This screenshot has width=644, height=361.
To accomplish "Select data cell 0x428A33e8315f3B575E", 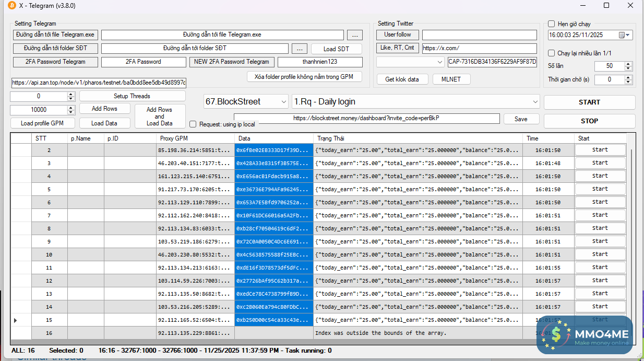I will click(274, 163).
